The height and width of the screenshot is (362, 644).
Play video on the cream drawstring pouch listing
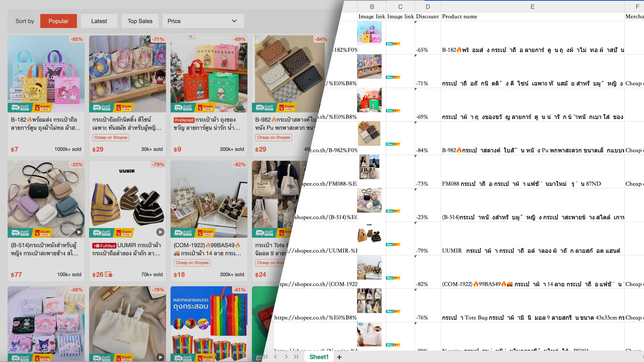pos(160,357)
